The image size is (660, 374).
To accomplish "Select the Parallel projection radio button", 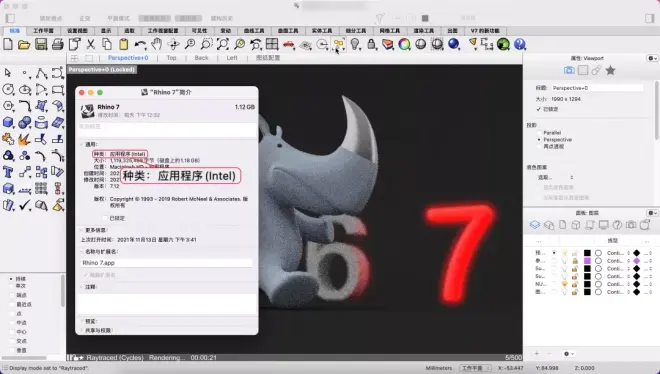I will tap(539, 133).
